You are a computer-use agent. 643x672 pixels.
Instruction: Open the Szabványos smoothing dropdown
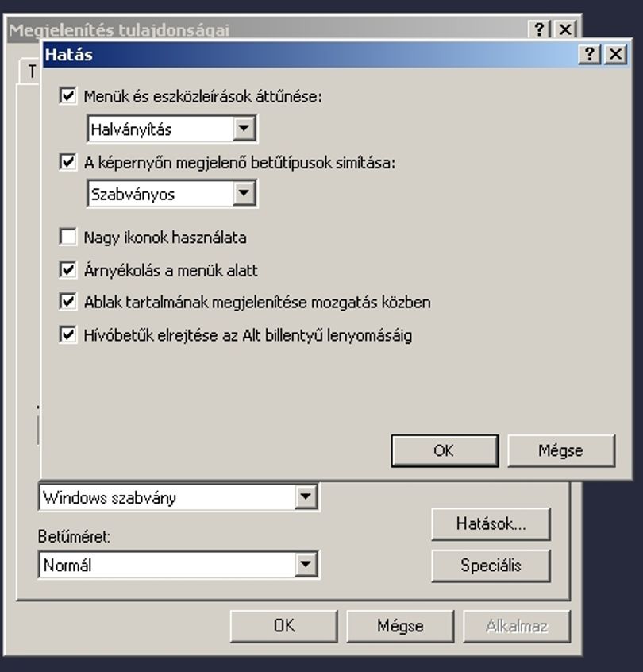[244, 193]
